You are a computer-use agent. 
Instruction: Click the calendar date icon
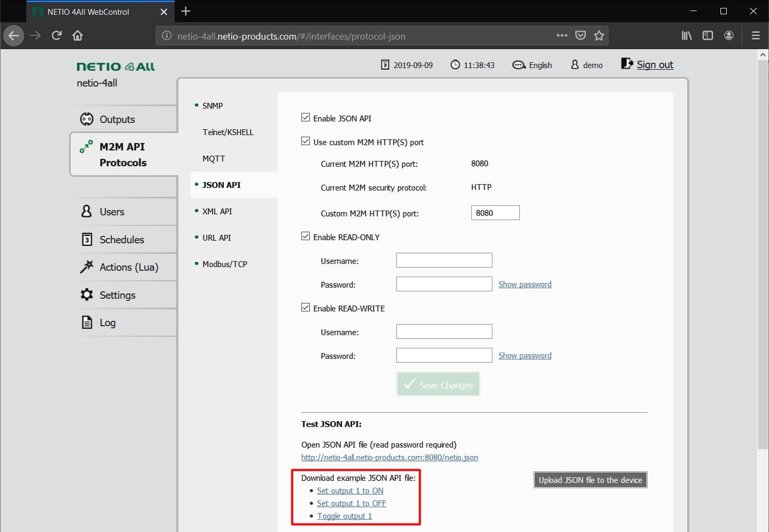point(385,65)
